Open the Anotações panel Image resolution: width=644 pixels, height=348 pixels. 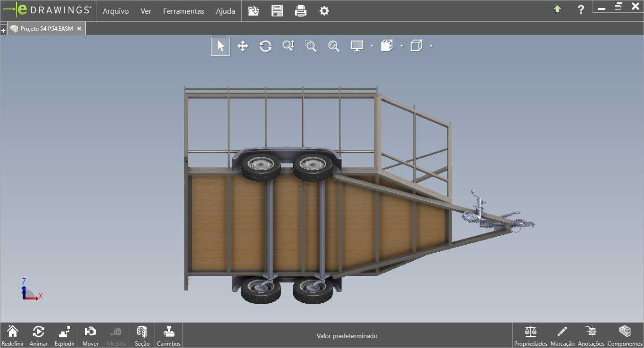(591, 335)
